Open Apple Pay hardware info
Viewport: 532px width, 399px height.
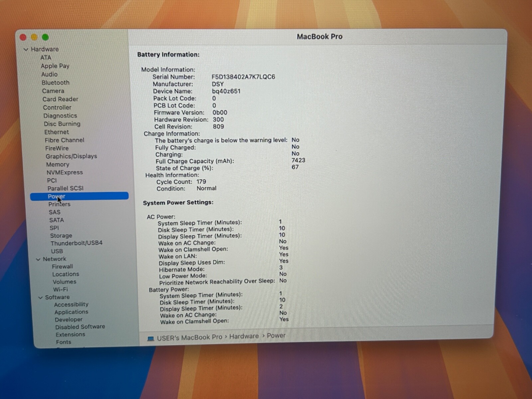(55, 66)
